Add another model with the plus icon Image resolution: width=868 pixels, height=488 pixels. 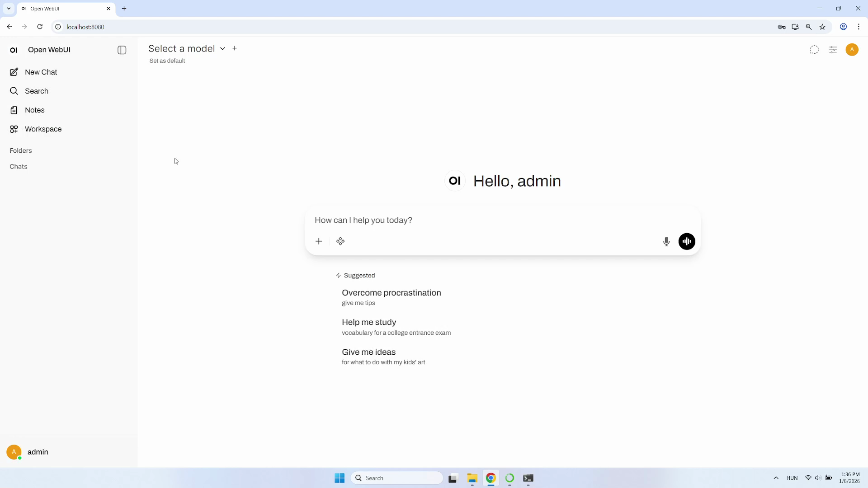(235, 48)
